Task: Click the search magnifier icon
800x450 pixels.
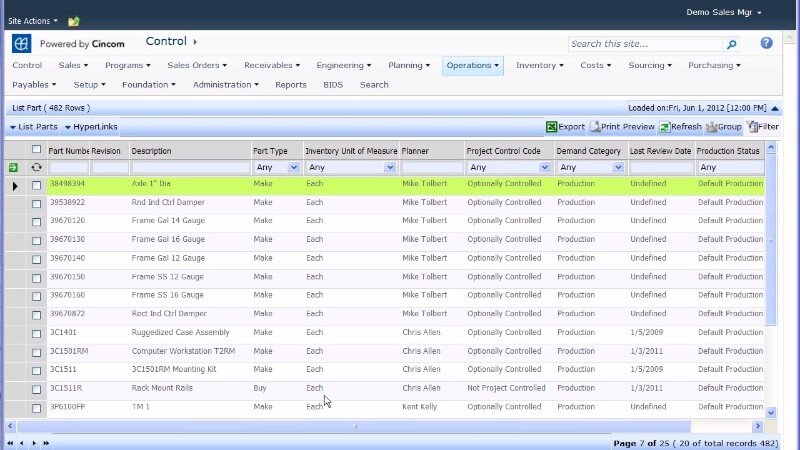Action: [x=731, y=44]
